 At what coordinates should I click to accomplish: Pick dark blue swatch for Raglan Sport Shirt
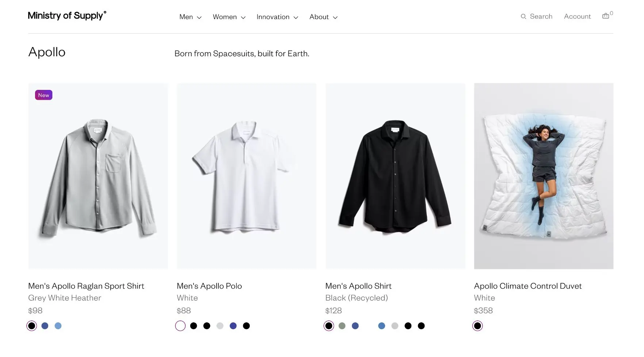(x=45, y=326)
